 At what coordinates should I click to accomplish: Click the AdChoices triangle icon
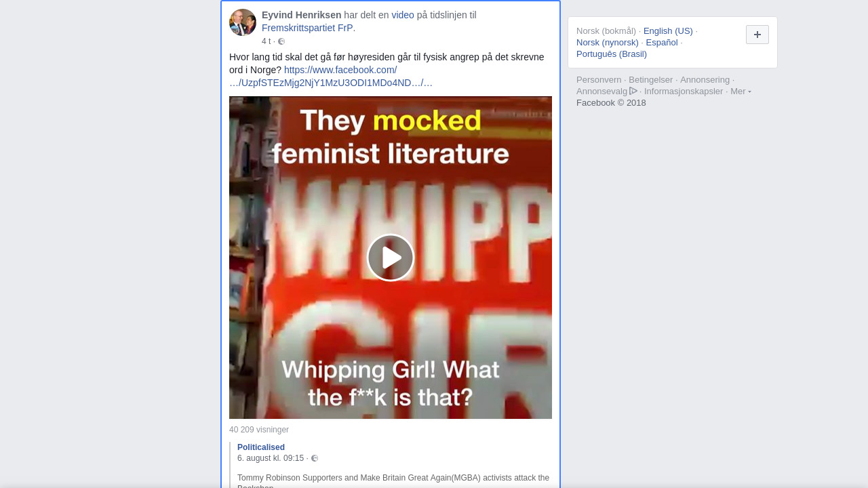[633, 91]
